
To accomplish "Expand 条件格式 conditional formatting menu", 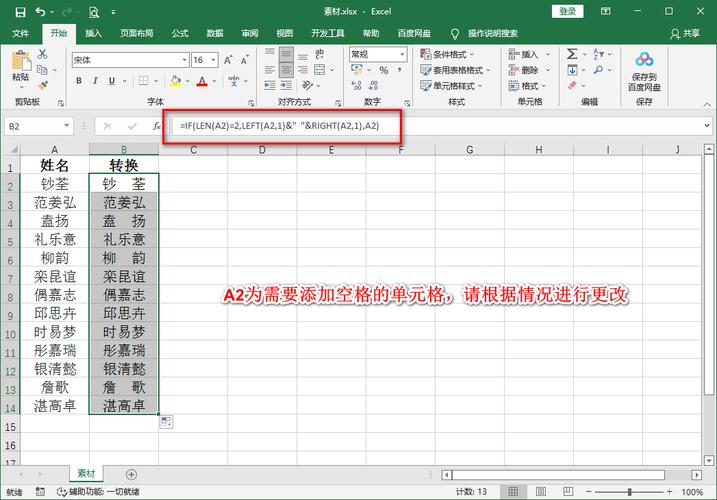I will (448, 54).
